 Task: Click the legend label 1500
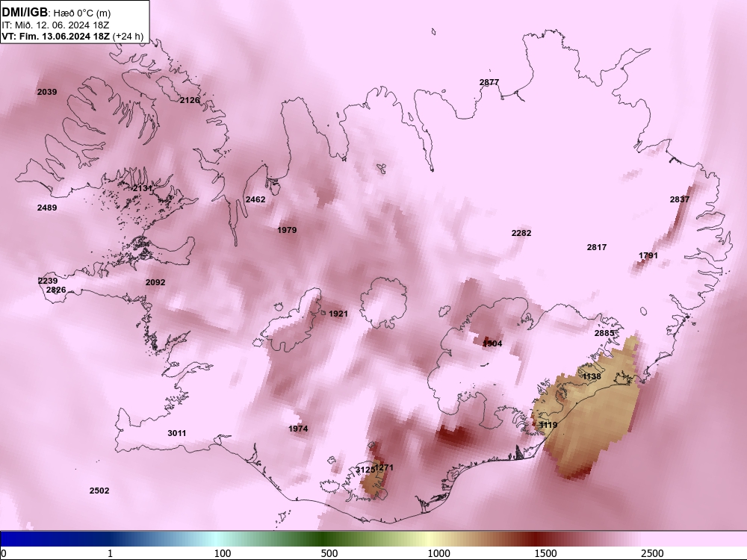pyautogui.click(x=545, y=553)
